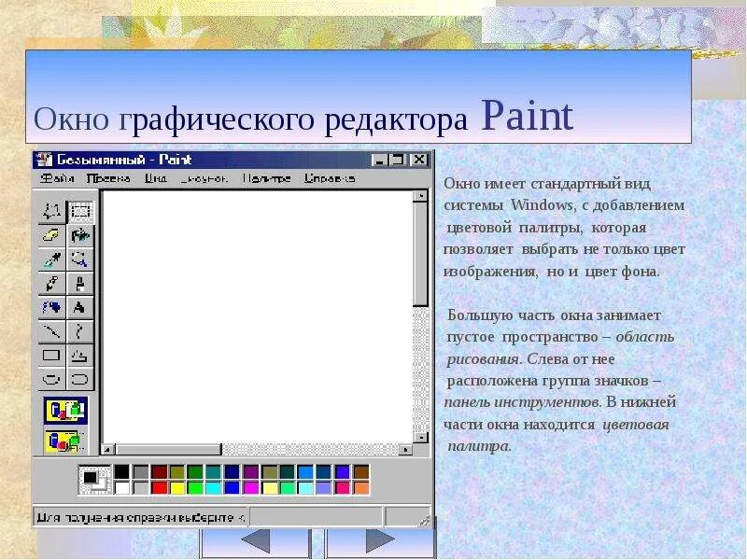Open the Правка menu
The width and height of the screenshot is (747, 560).
point(108,178)
